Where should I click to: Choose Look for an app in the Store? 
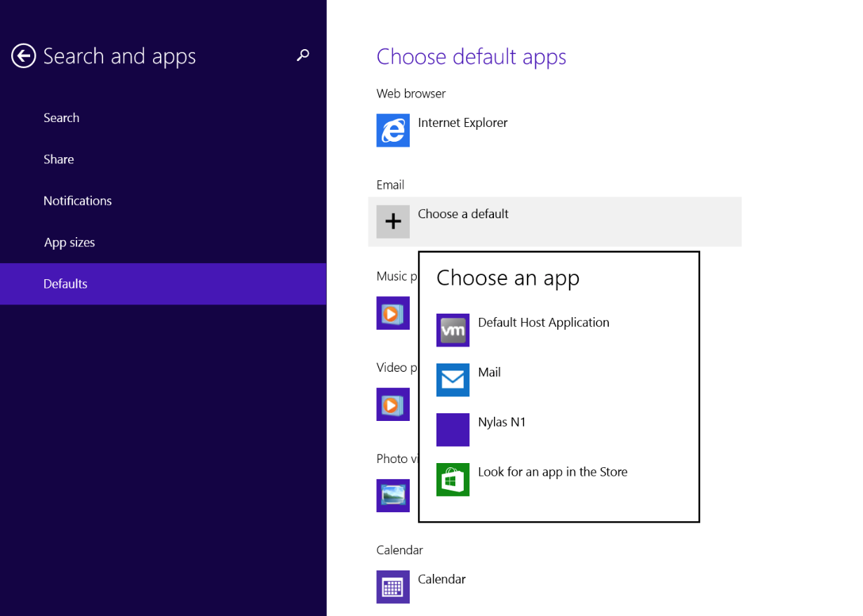coord(552,472)
